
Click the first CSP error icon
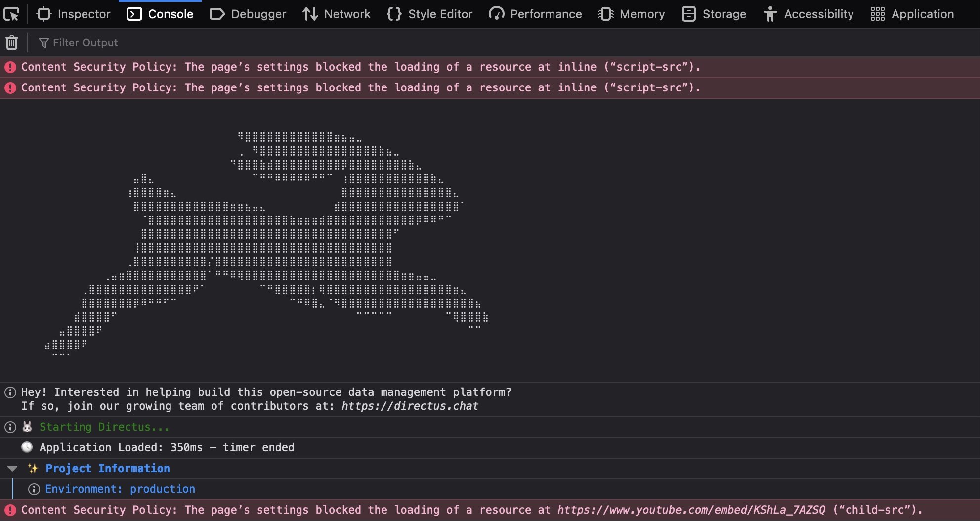coord(10,67)
